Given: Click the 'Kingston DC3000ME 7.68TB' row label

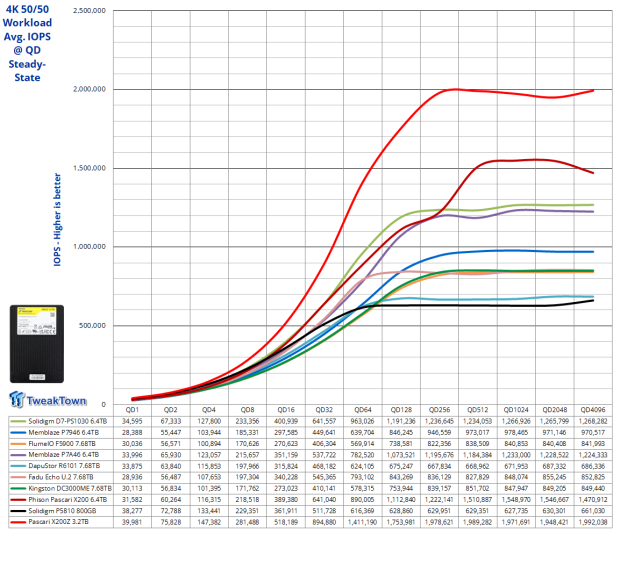Looking at the screenshot, I should (70, 488).
